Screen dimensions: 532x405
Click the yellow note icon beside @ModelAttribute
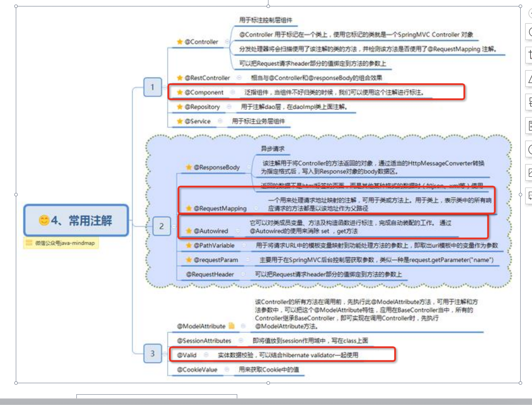[231, 326]
